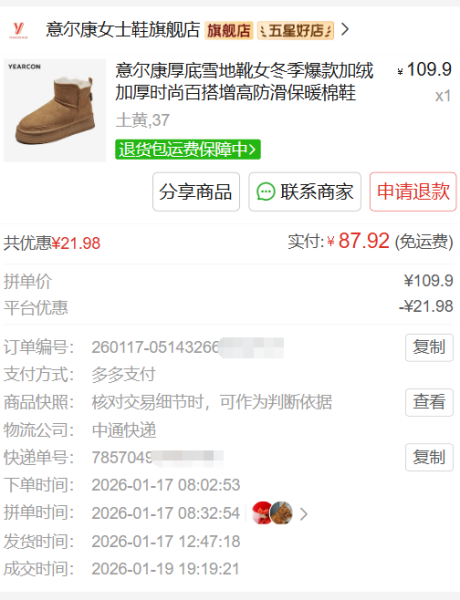460x600 pixels.
Task: Copy the order number 订单编号
Action: [429, 347]
